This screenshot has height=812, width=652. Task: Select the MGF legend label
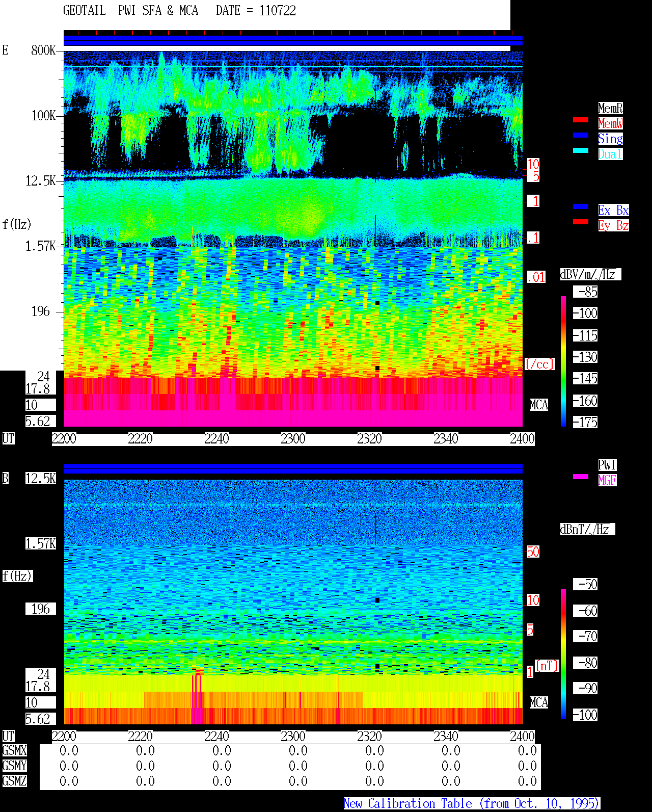coord(607,480)
